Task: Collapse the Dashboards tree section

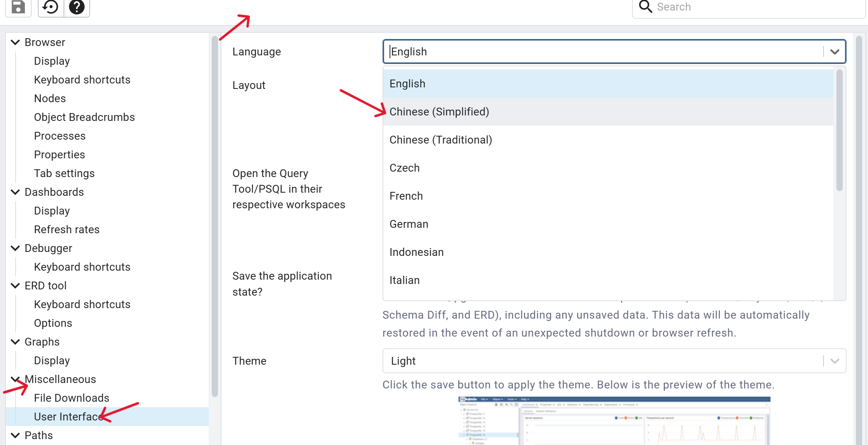Action: tap(15, 192)
